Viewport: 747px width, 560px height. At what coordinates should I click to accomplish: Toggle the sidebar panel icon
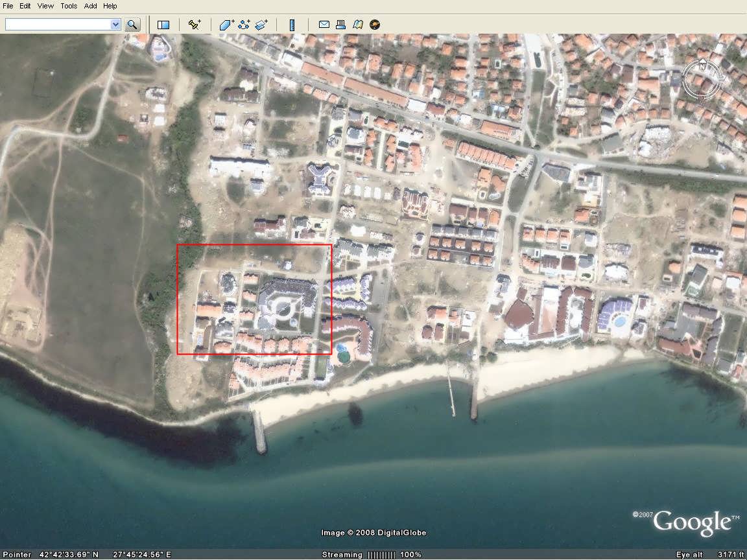pyautogui.click(x=163, y=25)
